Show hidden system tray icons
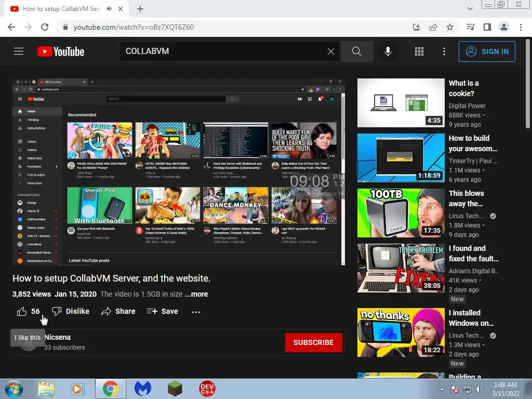The height and width of the screenshot is (399, 532). pos(442,389)
